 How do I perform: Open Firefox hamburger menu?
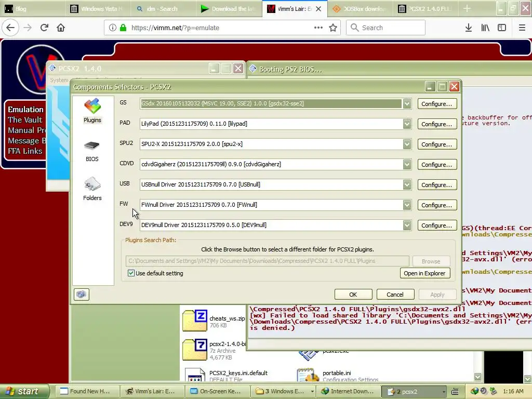point(522,28)
